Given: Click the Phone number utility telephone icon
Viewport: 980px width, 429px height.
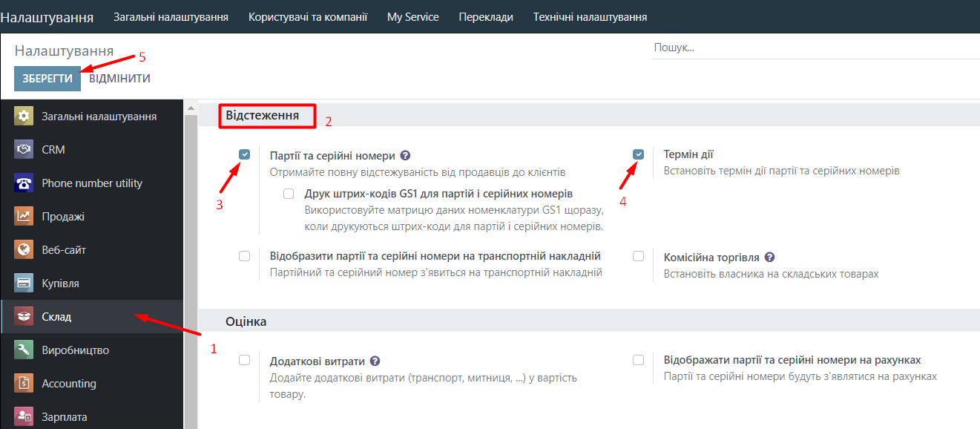Looking at the screenshot, I should coord(24,183).
